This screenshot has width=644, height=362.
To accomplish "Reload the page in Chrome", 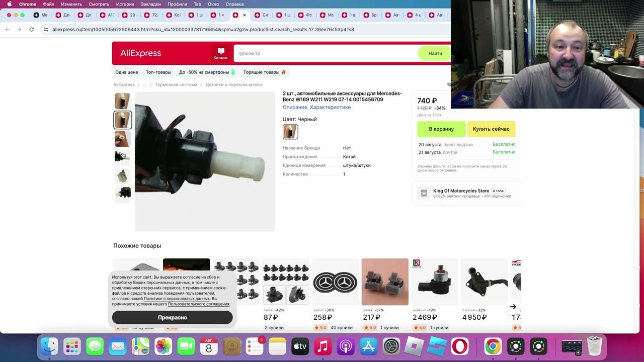I will pos(31,30).
